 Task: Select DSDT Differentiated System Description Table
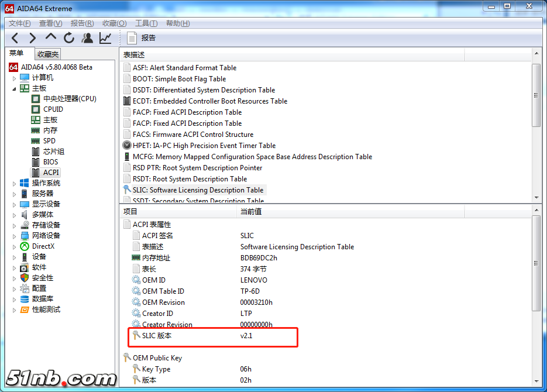(x=204, y=90)
